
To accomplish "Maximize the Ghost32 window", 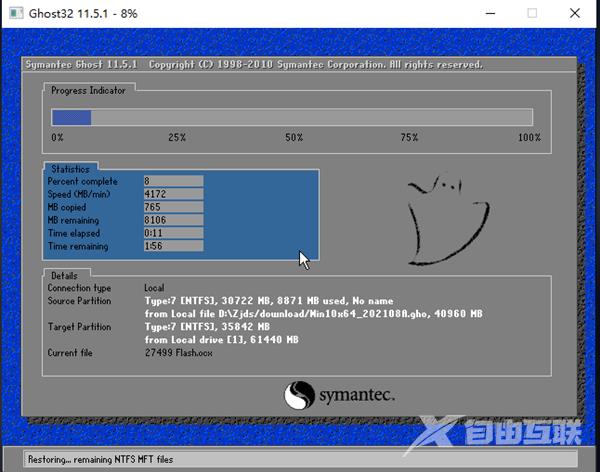I will pyautogui.click(x=532, y=13).
